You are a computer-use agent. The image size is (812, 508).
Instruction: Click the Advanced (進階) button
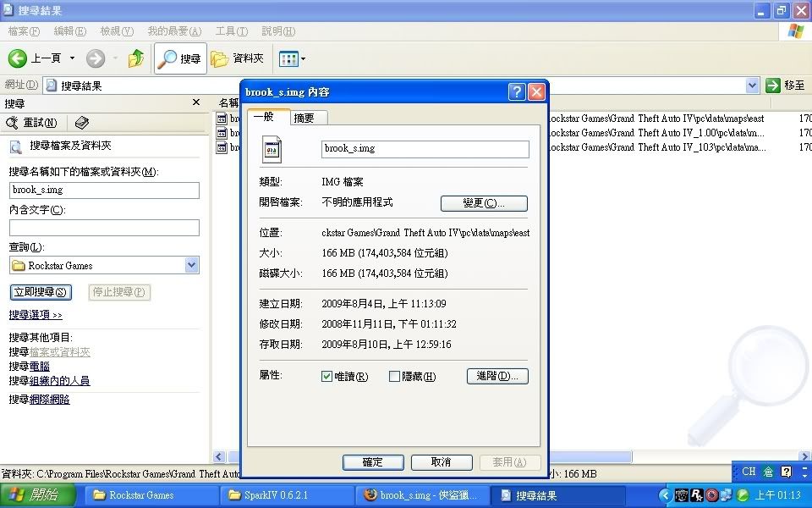point(497,376)
